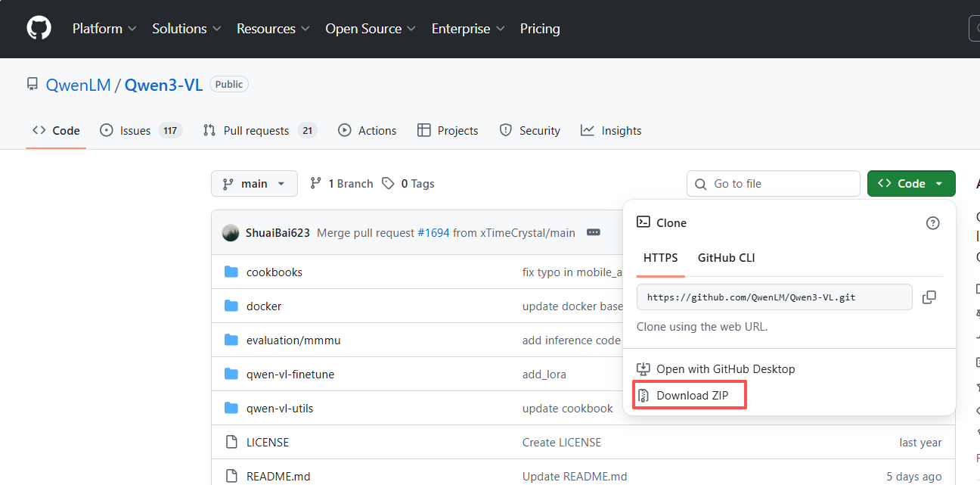Click the 'Update README.md' commit message
Image resolution: width=980 pixels, height=485 pixels.
(x=575, y=477)
